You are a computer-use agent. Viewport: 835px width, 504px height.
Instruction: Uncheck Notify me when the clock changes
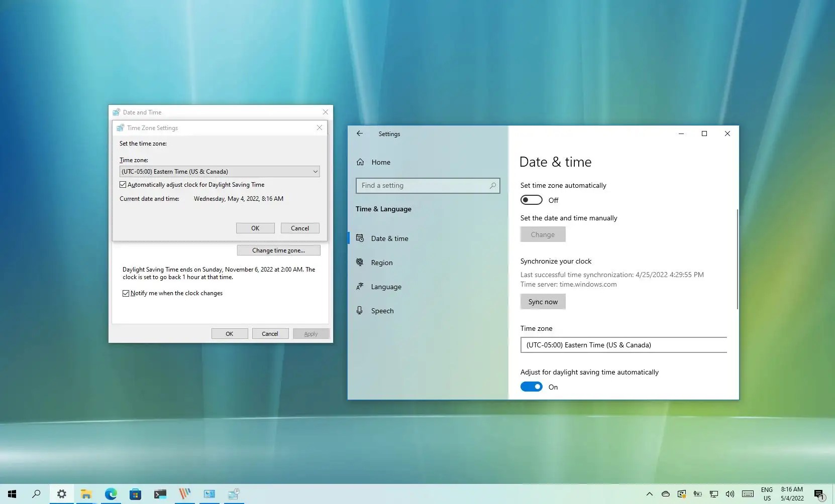pos(126,293)
